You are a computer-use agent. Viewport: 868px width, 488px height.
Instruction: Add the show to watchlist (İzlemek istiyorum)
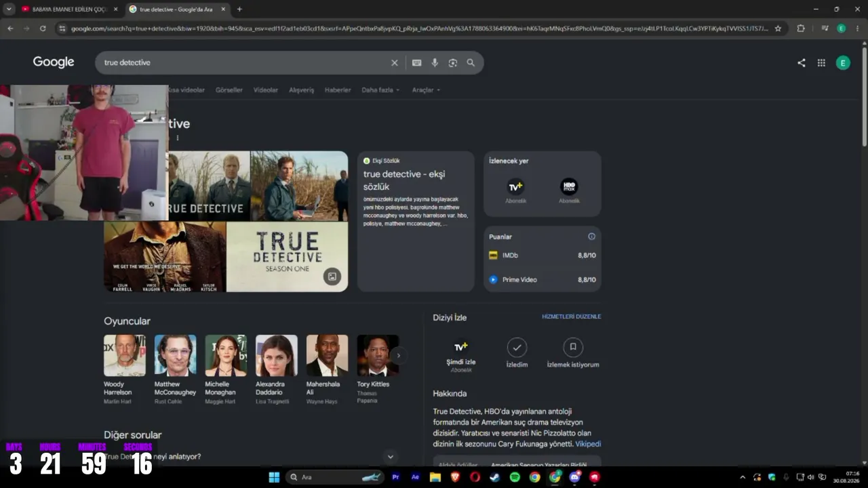click(573, 353)
